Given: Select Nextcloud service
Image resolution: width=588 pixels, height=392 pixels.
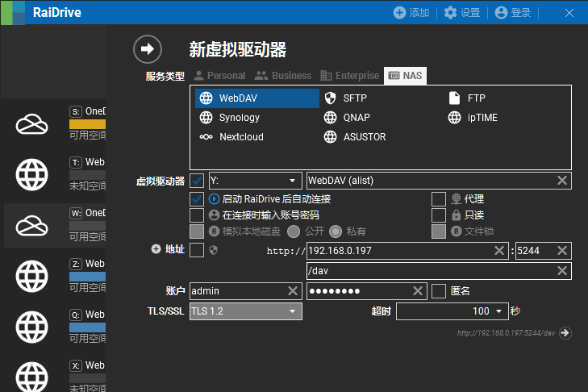Looking at the screenshot, I should pos(231,137).
